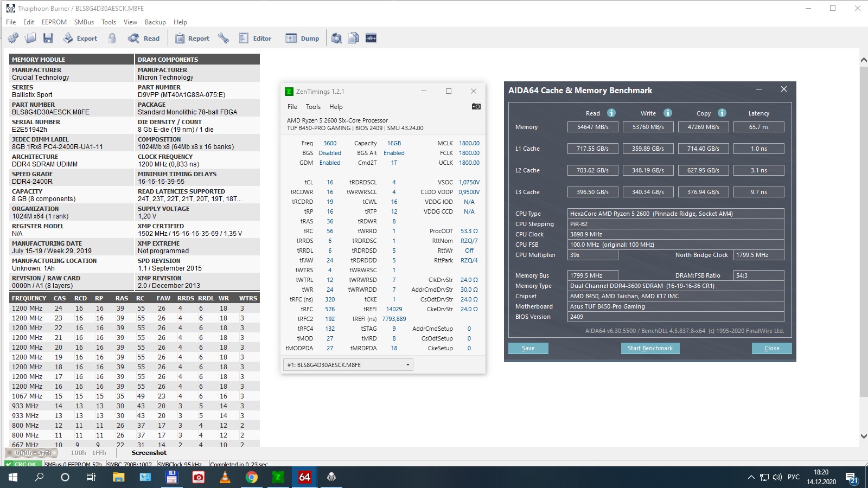Open Thaiphoon Burner File menu
The image size is (868, 488).
[11, 22]
